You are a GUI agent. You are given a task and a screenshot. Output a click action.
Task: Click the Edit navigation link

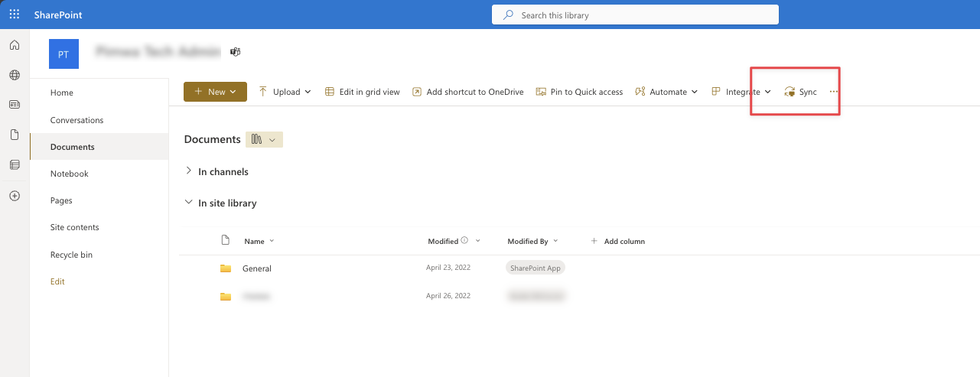57,281
